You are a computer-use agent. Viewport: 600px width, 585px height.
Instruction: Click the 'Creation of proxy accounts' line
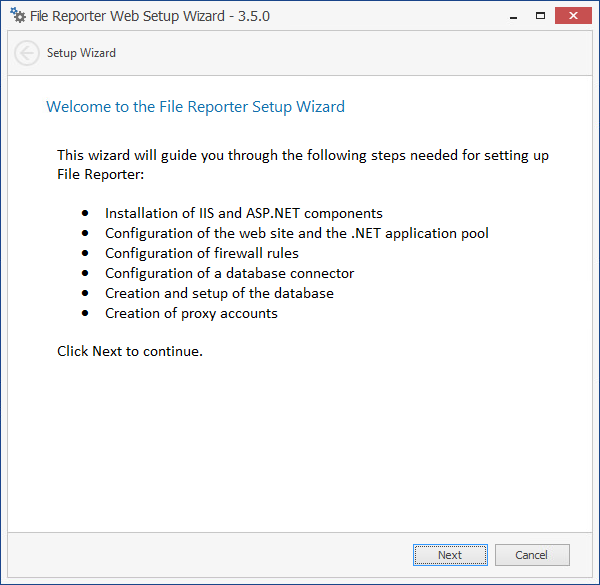(x=191, y=313)
